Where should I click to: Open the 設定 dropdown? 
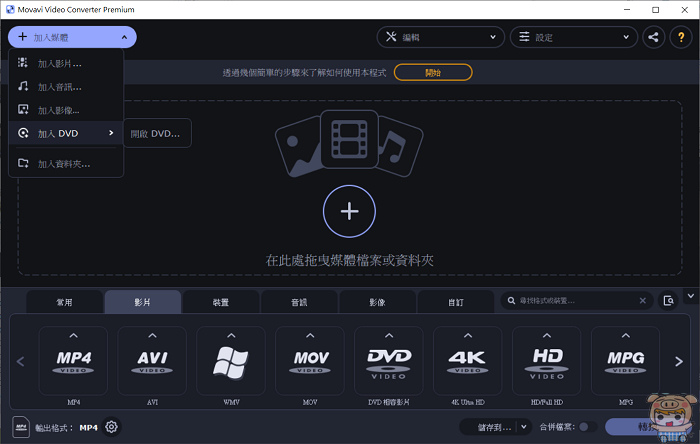[x=574, y=37]
